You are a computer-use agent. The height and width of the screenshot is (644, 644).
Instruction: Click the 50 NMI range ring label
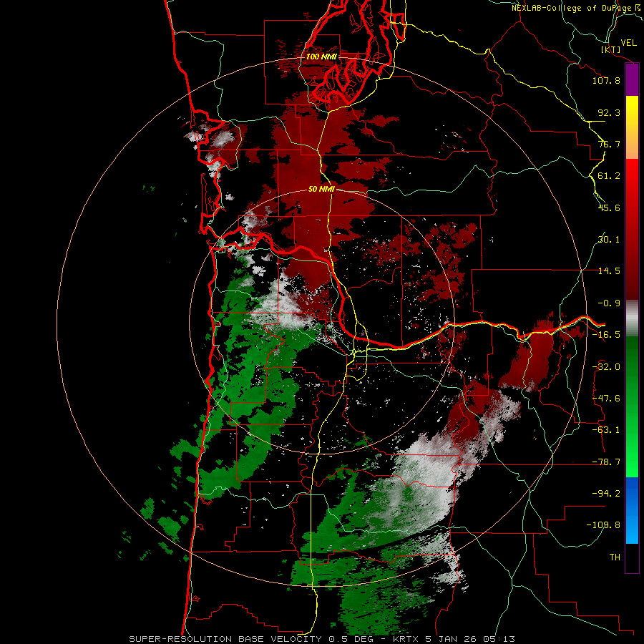(321, 190)
